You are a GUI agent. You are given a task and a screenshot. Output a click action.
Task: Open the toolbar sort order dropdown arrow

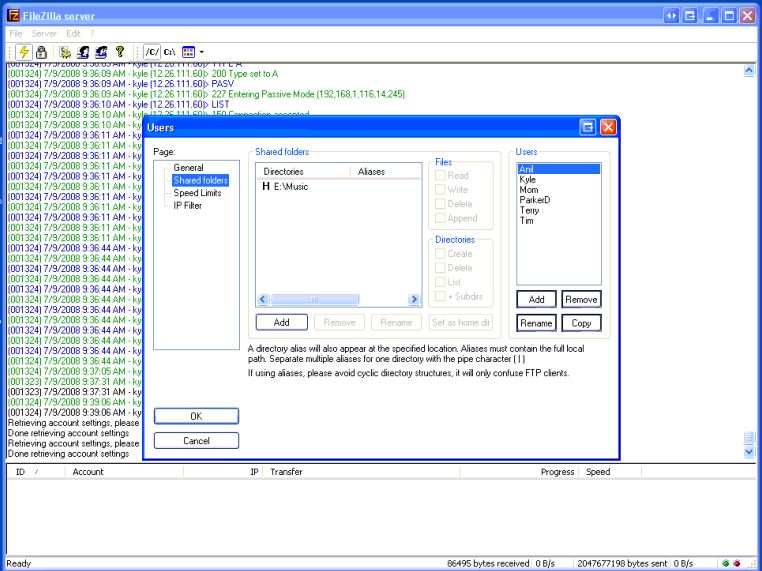(x=202, y=51)
